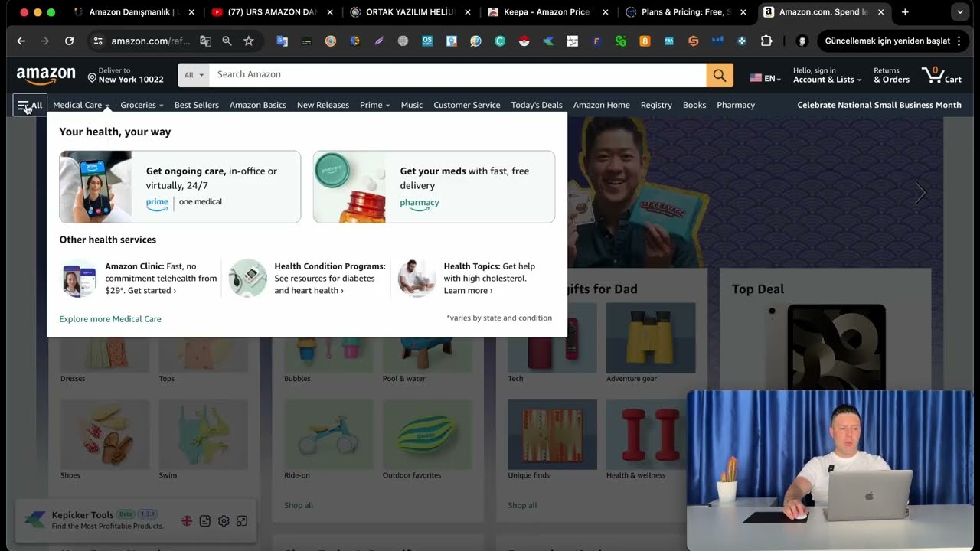Open the Chrome profile avatar
This screenshot has height=551, width=980.
coord(802,41)
